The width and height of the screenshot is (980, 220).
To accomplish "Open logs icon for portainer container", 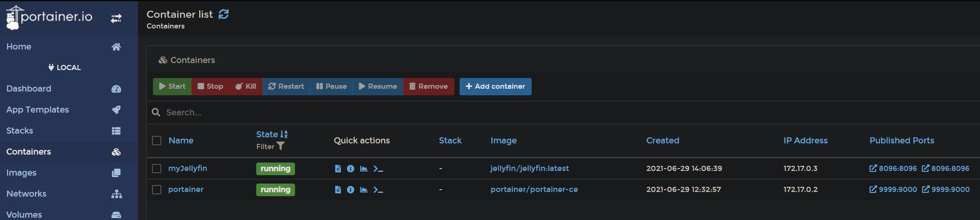I will point(338,190).
